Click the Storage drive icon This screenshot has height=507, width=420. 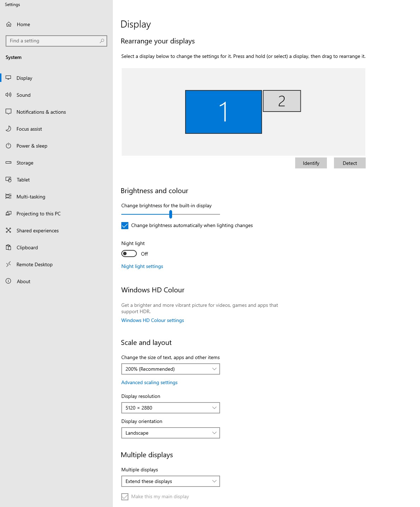(8, 163)
